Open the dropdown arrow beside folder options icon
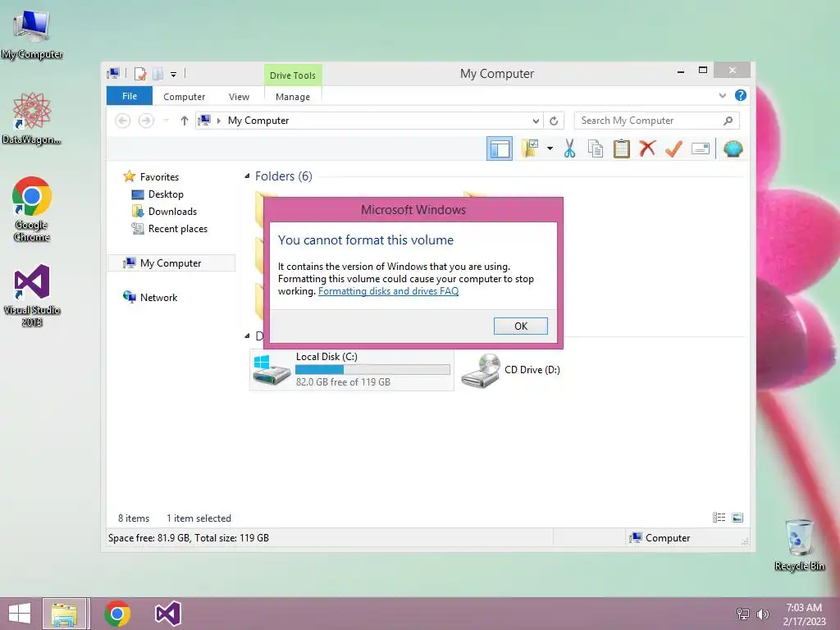 [550, 148]
